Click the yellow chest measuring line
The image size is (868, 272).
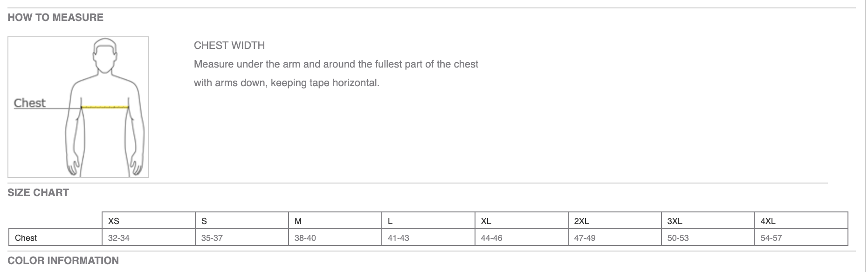pos(105,107)
